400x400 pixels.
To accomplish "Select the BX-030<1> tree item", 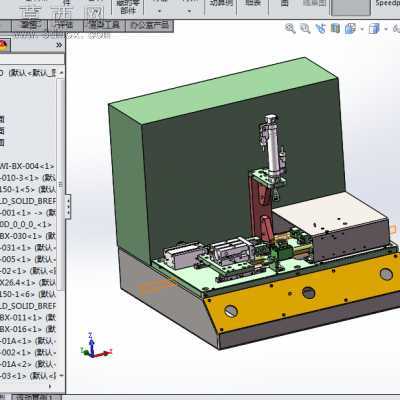I will [28, 236].
